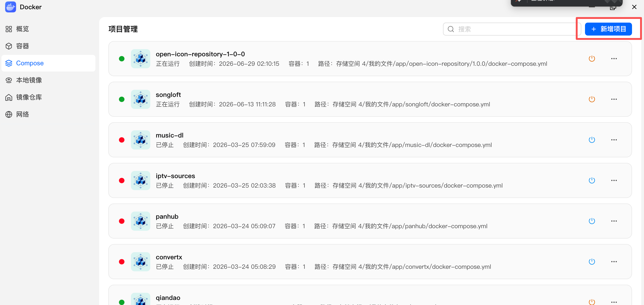Screen dimensions: 644x305
Task: Click the iptv-sources project cube icon
Action: pos(141,180)
